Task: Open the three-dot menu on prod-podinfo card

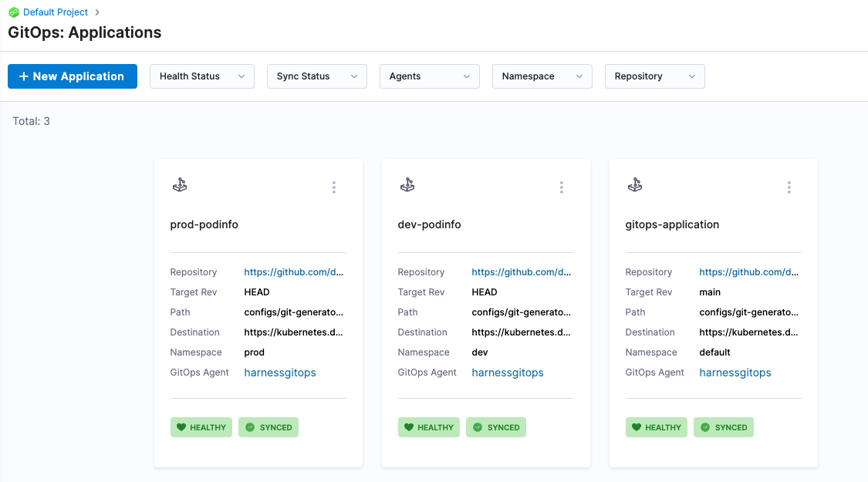Action: coord(334,187)
